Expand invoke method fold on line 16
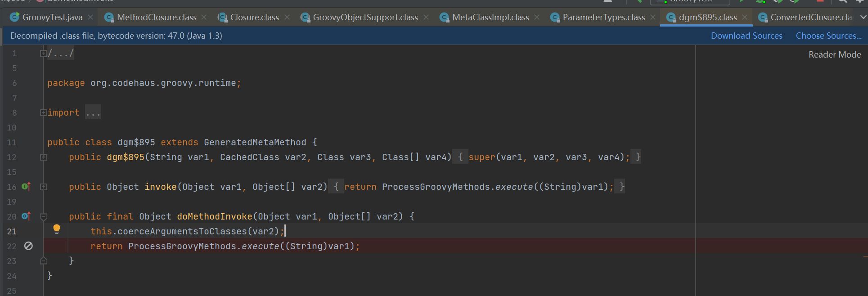This screenshot has height=296, width=868. [44, 187]
